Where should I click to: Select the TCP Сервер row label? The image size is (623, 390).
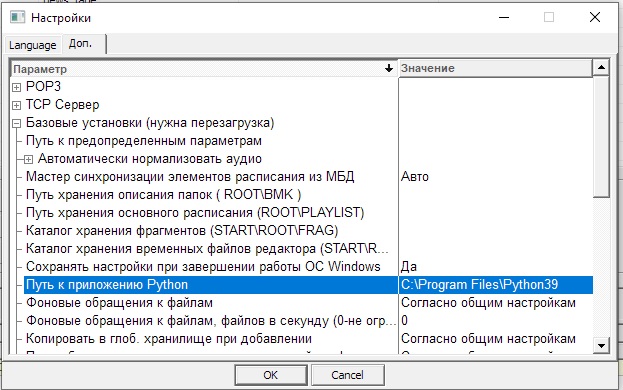(62, 105)
